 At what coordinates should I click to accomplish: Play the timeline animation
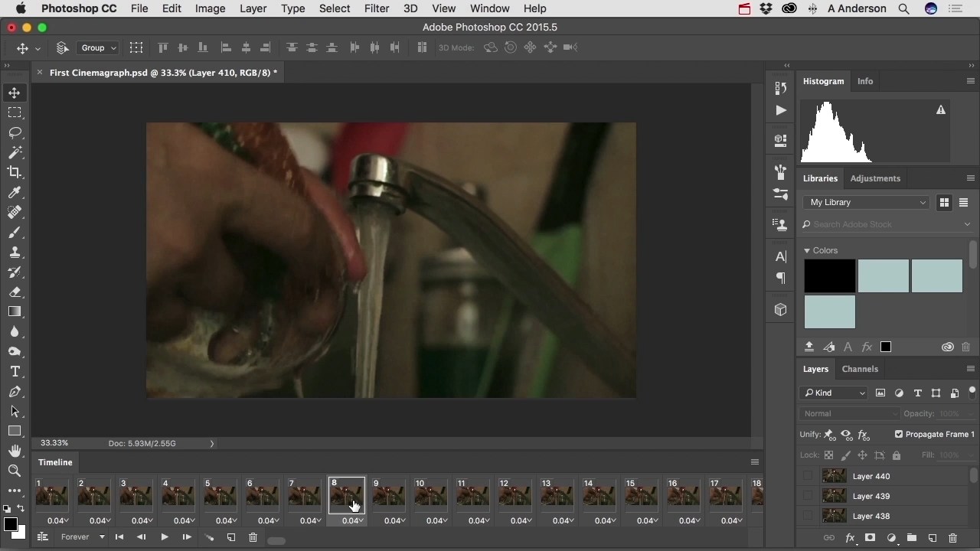click(x=164, y=537)
